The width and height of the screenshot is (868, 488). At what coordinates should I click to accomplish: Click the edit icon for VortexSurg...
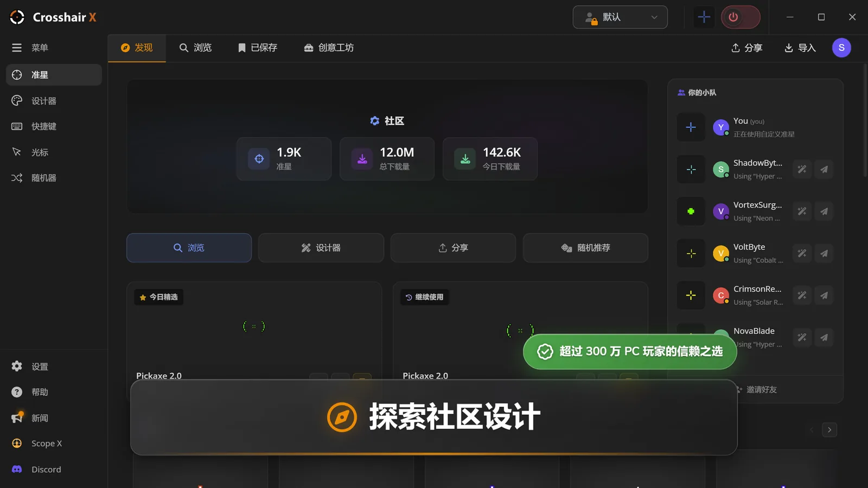pos(802,211)
